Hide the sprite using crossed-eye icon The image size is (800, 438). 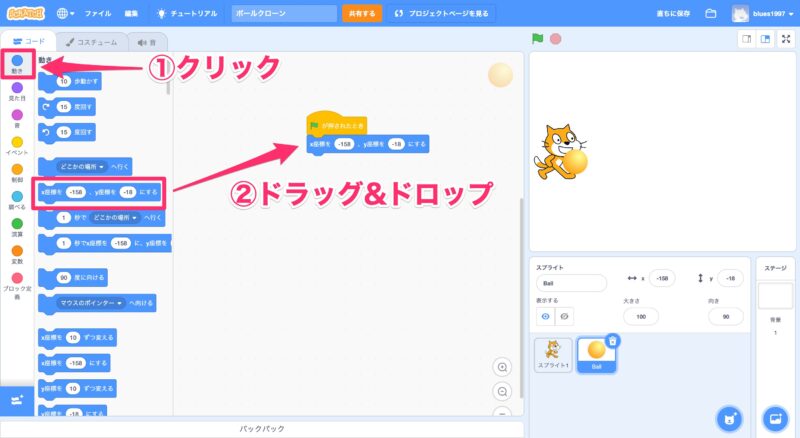pyautogui.click(x=565, y=316)
